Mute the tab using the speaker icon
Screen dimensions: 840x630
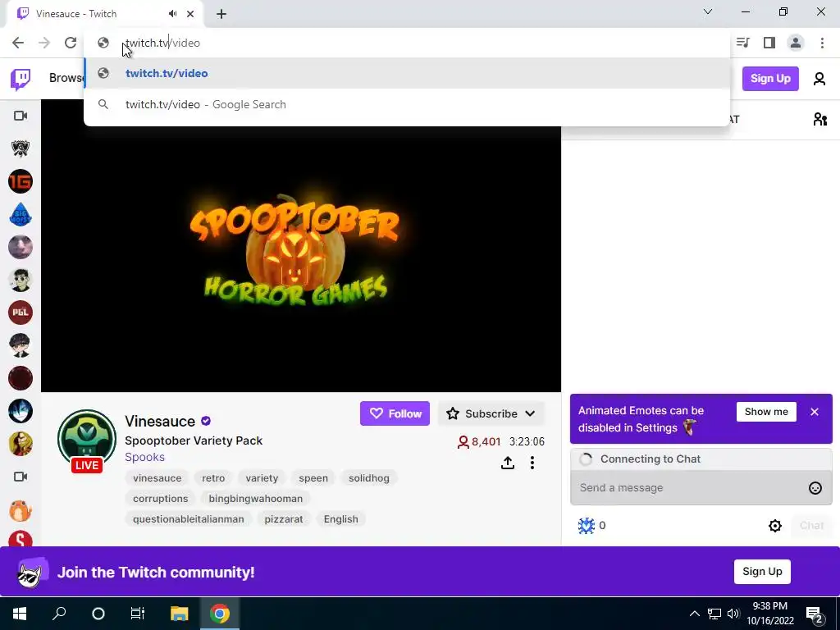tap(172, 14)
